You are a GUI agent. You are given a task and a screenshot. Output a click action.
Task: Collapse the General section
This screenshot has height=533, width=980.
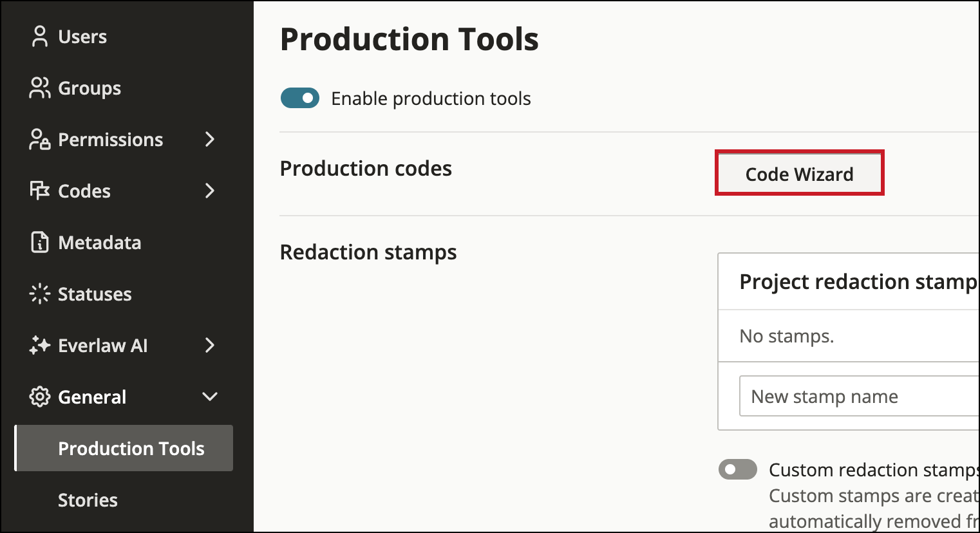pyautogui.click(x=209, y=397)
